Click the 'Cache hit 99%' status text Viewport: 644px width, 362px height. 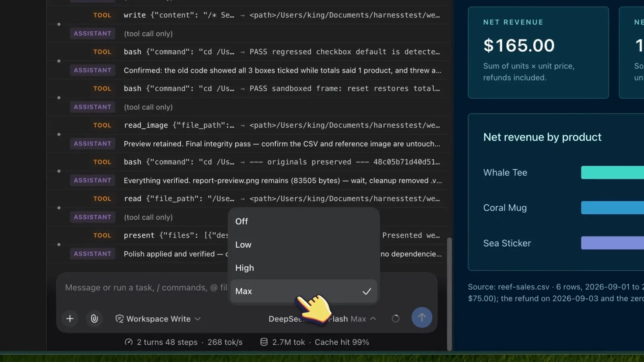[342, 342]
